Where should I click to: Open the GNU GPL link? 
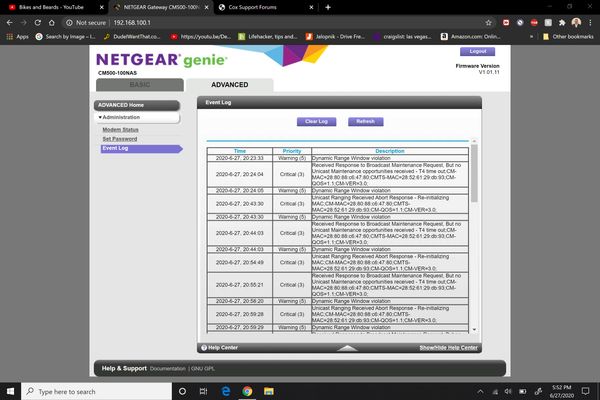pos(202,369)
